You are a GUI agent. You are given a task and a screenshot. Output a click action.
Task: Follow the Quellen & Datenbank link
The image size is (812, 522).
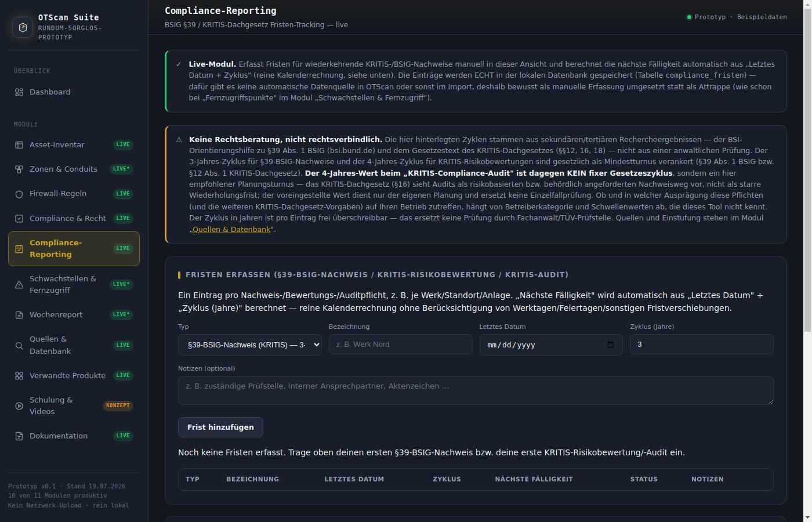pyautogui.click(x=231, y=230)
